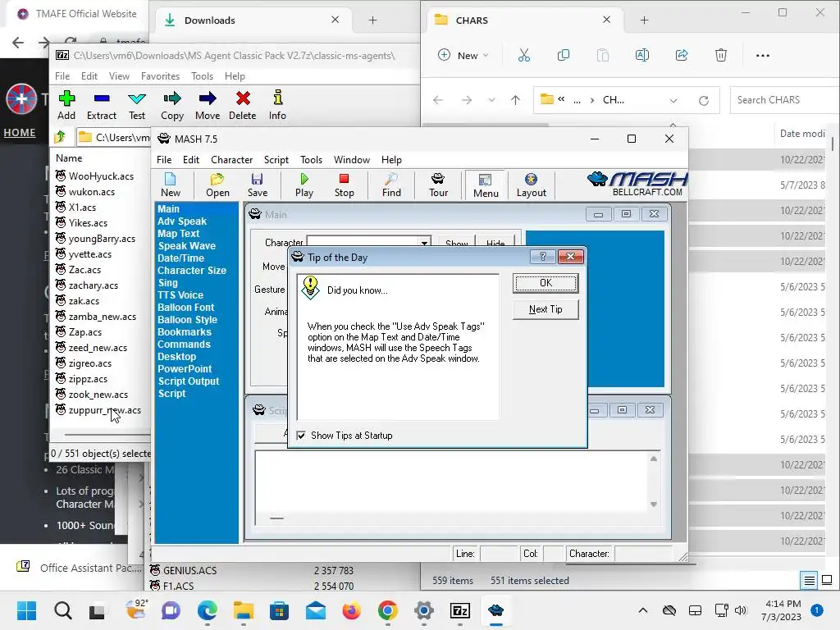Switch Explorer to details view layout
This screenshot has width=840, height=630.
coord(809,580)
